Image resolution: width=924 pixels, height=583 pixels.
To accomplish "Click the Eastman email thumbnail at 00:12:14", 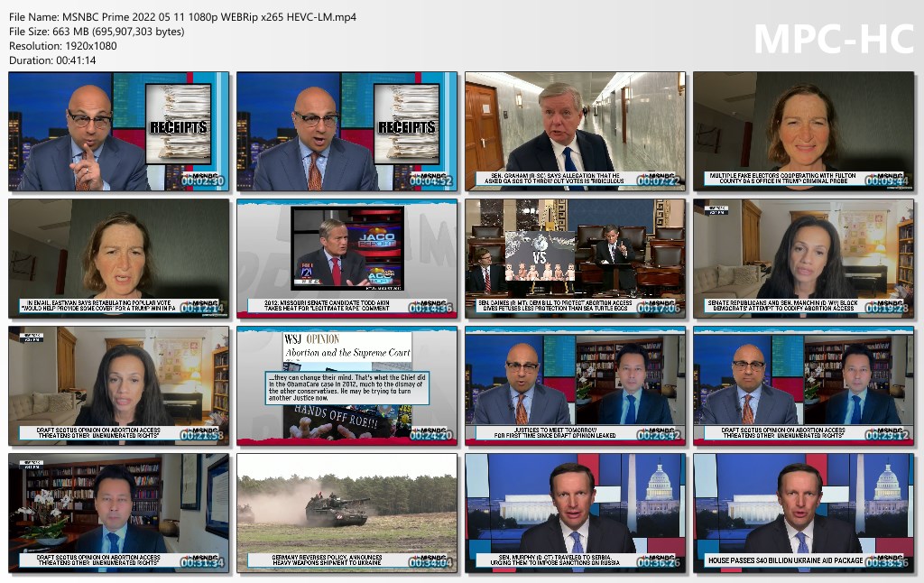I will (x=118, y=258).
